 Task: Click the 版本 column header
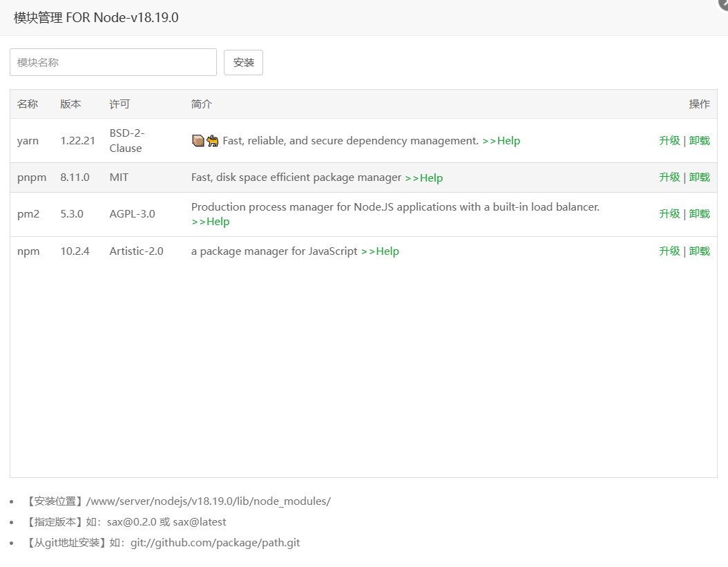tap(70, 104)
